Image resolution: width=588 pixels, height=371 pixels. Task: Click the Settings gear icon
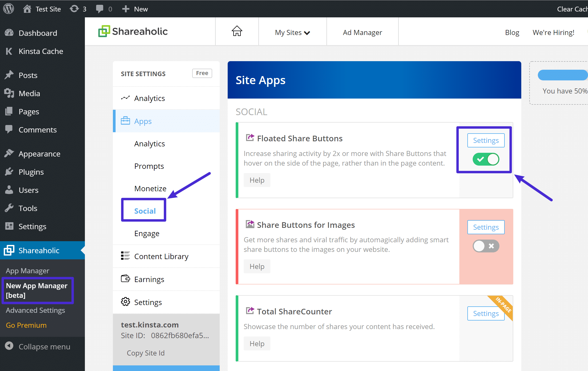click(x=125, y=302)
